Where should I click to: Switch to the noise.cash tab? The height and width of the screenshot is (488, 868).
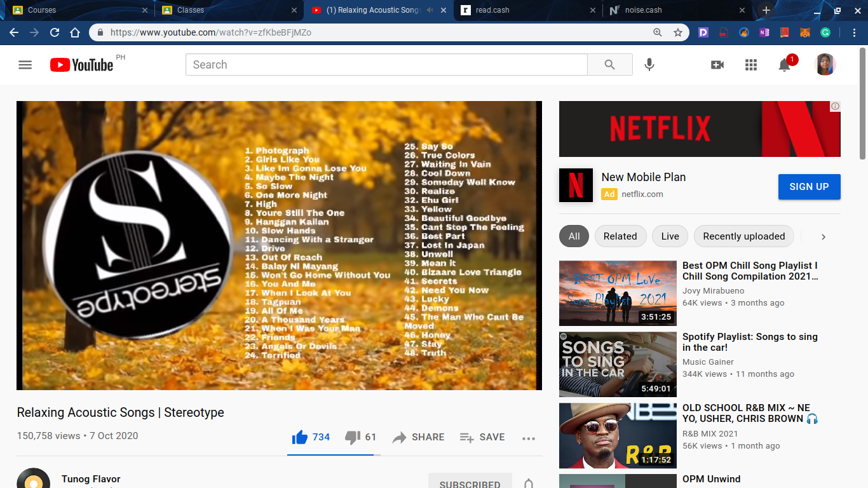click(x=677, y=10)
